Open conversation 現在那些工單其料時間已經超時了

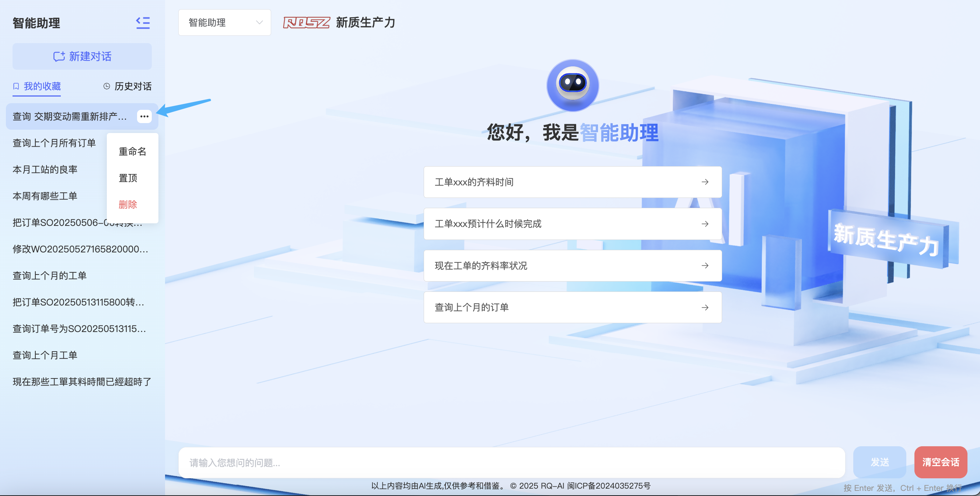click(82, 382)
